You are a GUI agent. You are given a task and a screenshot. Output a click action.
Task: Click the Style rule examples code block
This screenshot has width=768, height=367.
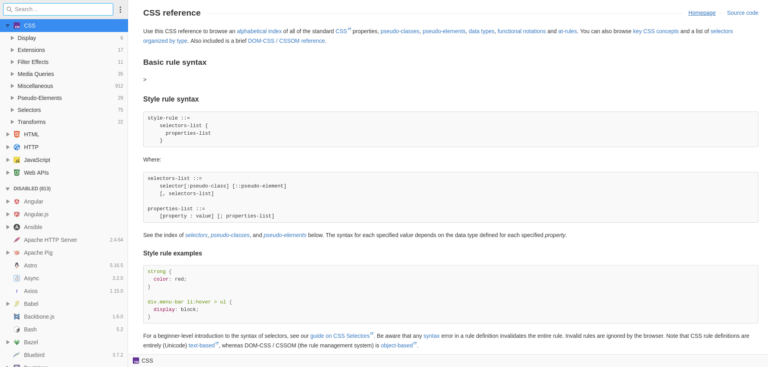click(x=450, y=294)
